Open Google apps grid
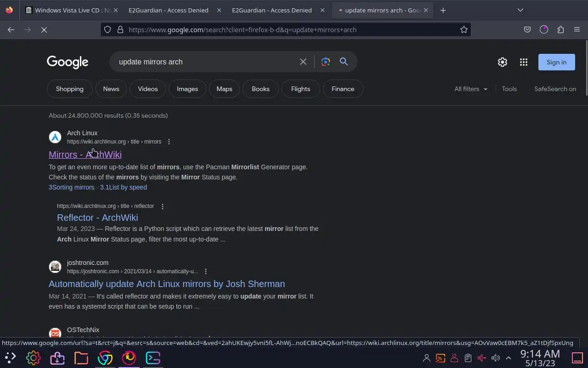This screenshot has height=368, width=588. pos(524,62)
